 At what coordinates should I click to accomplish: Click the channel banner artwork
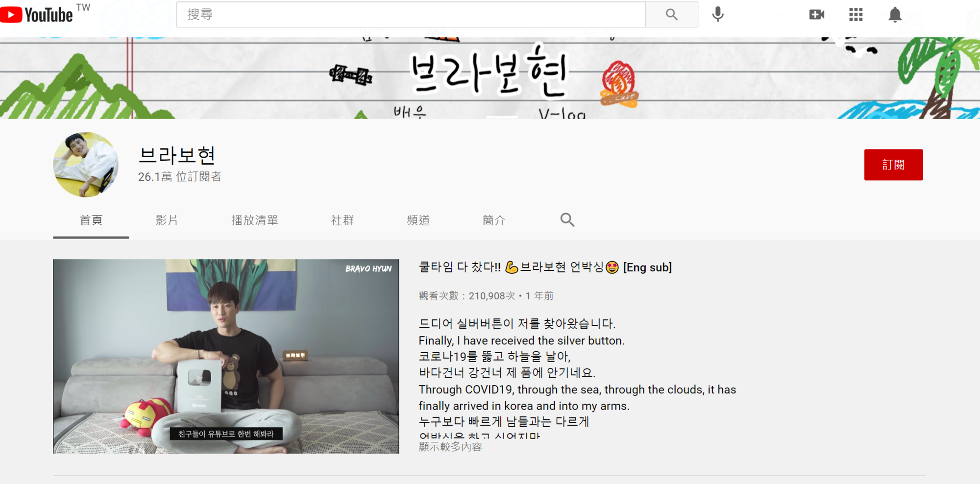point(490,78)
